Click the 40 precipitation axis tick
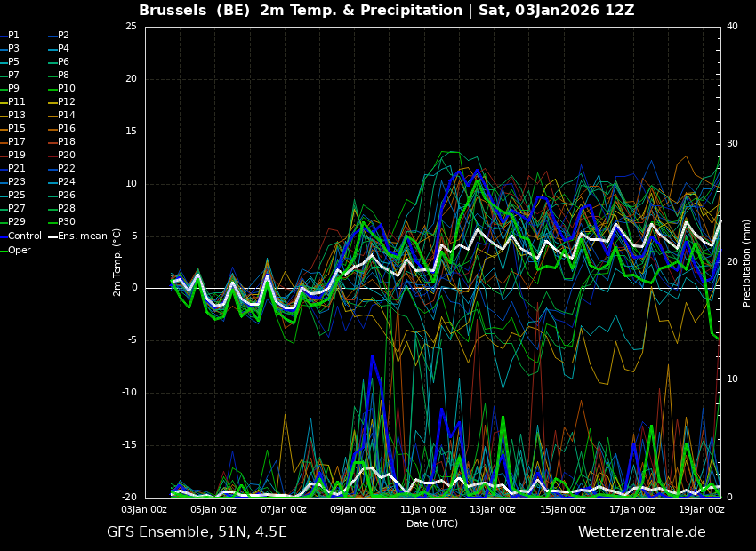The height and width of the screenshot is (551, 756). coord(732,26)
